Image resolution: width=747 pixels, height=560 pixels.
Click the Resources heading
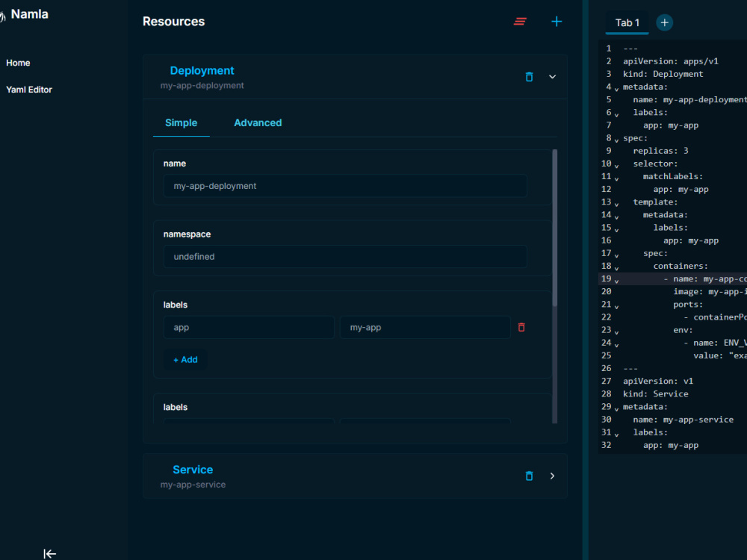coord(173,22)
